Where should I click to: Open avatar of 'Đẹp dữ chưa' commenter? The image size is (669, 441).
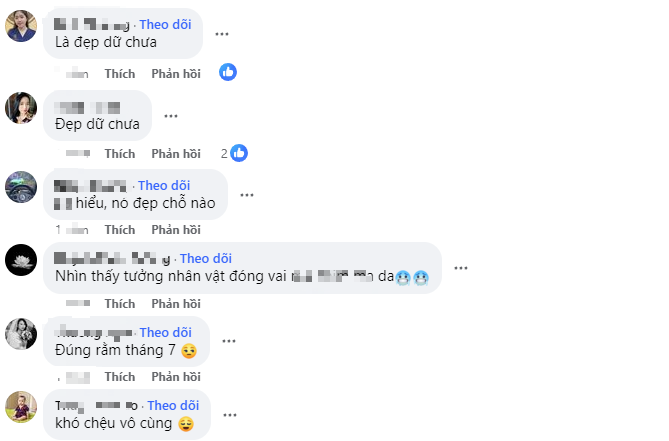[22, 107]
